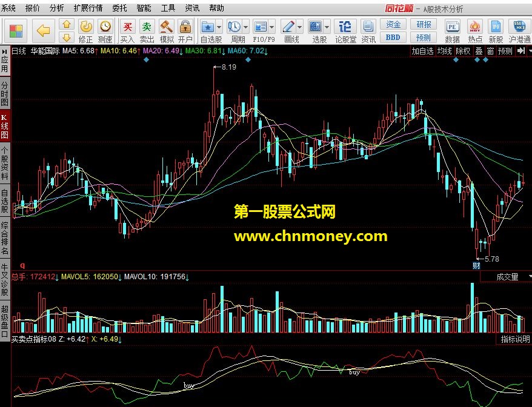
Task: Open the 系统 menu
Action: pyautogui.click(x=8, y=8)
